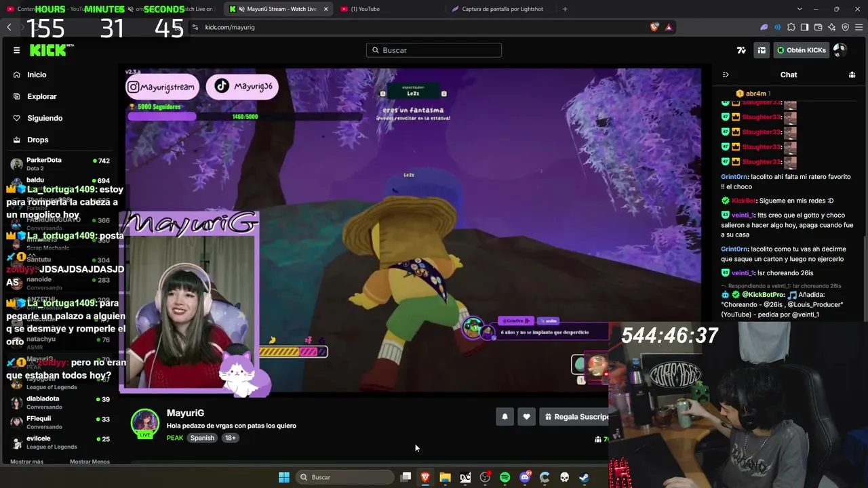
Task: Click the purple ghost extension icon in the toolbar
Action: pyautogui.click(x=764, y=27)
